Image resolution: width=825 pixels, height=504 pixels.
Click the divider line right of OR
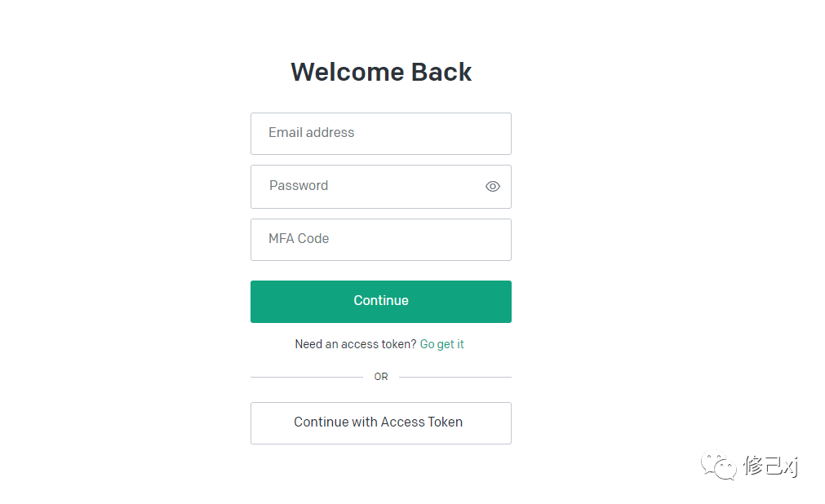tap(455, 378)
